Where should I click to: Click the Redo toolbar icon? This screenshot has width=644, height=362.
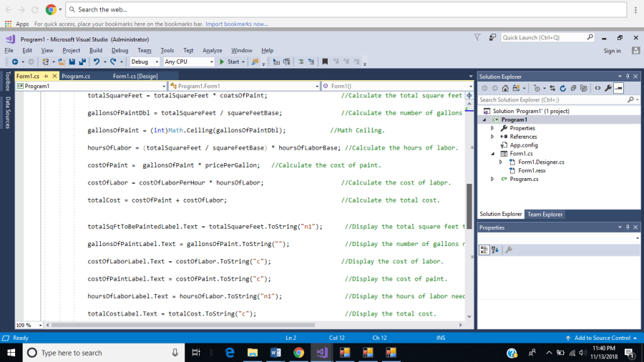point(113,62)
